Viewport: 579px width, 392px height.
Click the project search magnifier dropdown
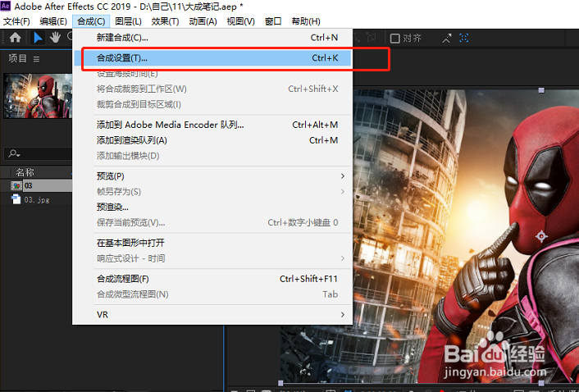[15, 153]
